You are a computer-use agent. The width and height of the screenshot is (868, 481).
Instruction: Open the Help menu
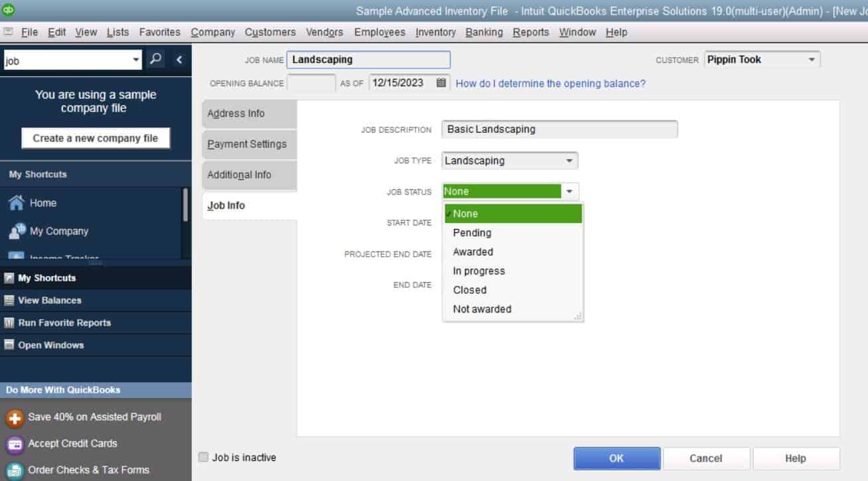[x=616, y=32]
